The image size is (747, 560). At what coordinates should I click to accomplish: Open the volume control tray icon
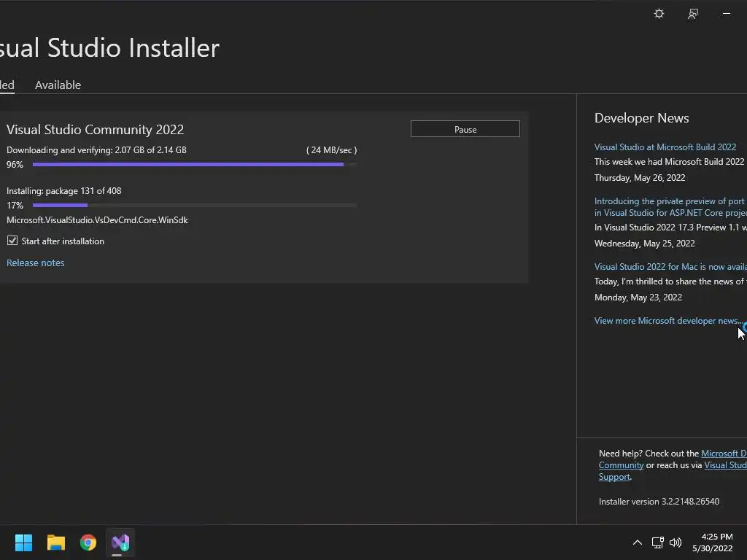pyautogui.click(x=676, y=542)
